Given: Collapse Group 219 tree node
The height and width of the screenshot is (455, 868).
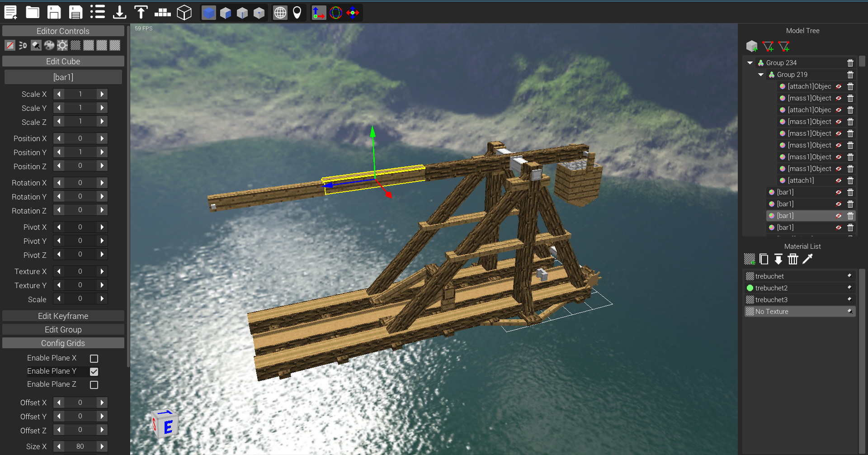Looking at the screenshot, I should (761, 75).
